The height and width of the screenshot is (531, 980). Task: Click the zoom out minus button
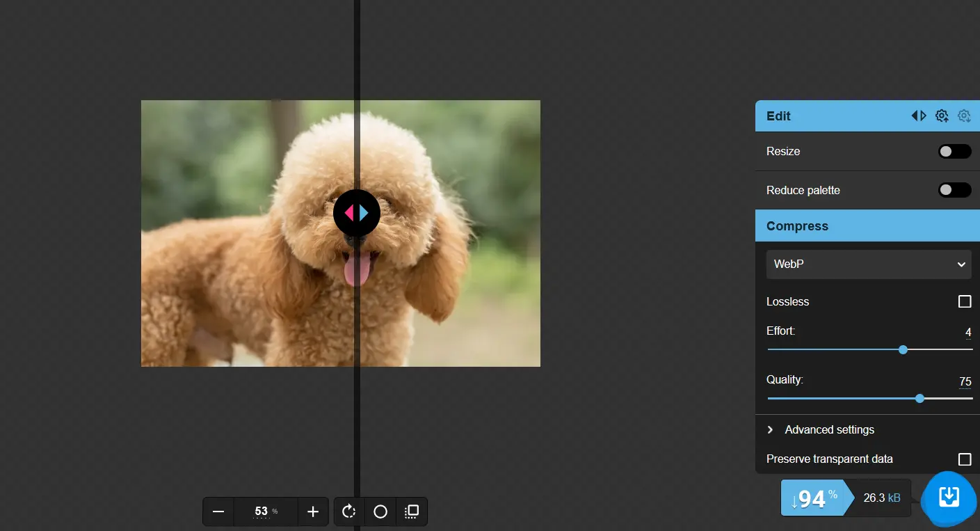(x=218, y=512)
